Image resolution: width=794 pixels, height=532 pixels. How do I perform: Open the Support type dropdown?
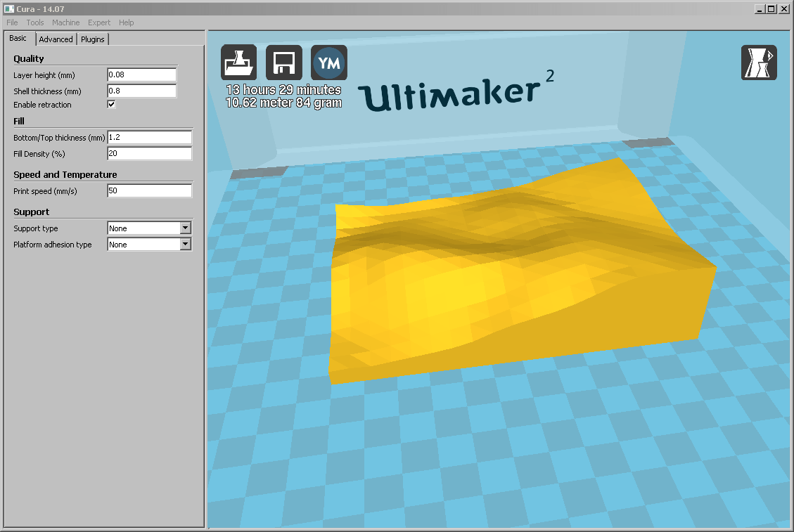click(149, 228)
